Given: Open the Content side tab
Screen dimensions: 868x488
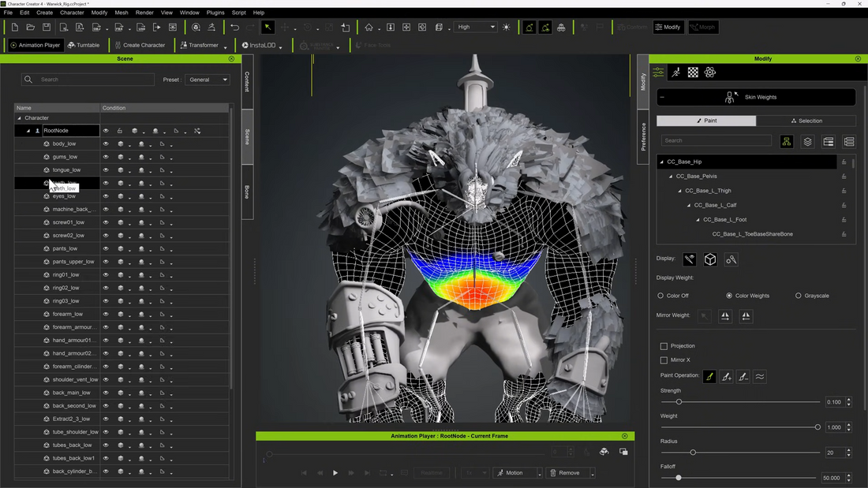Looking at the screenshot, I should (x=248, y=81).
